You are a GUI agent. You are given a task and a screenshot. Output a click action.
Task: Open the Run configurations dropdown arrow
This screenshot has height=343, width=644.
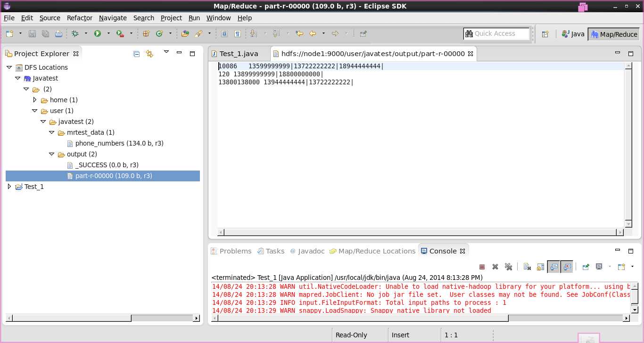click(108, 33)
